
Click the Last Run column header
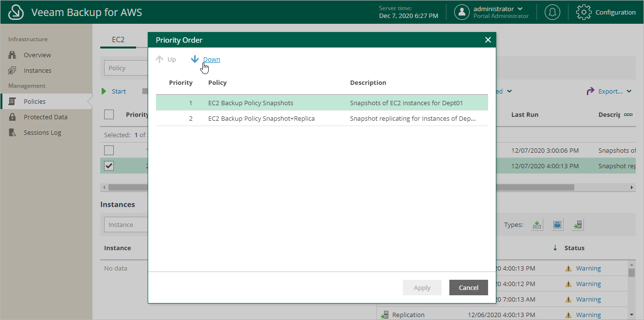(525, 115)
